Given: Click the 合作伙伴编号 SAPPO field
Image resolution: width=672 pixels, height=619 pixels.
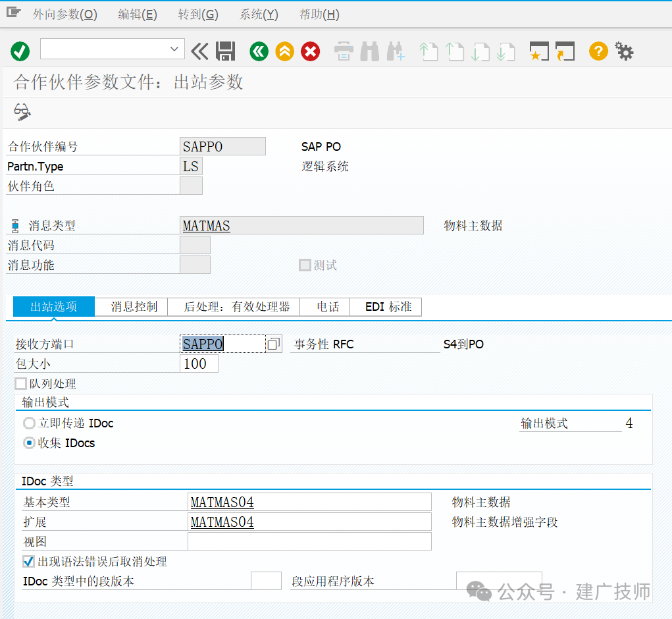Looking at the screenshot, I should click(x=223, y=146).
